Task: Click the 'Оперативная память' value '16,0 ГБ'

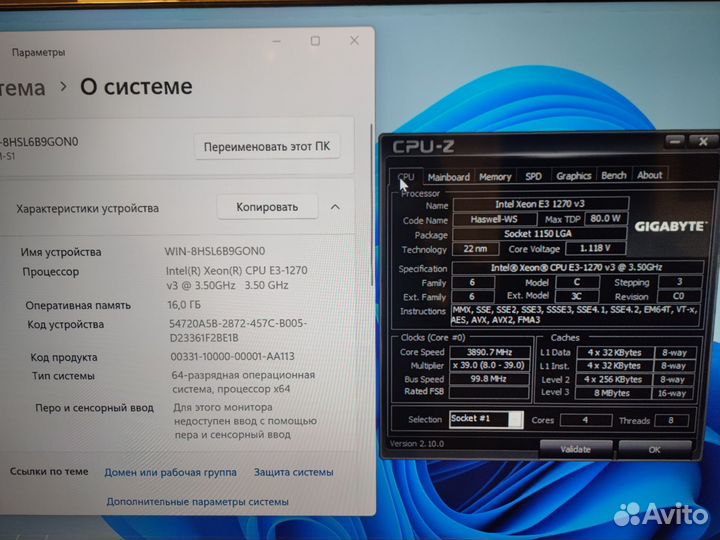Action: click(184, 305)
